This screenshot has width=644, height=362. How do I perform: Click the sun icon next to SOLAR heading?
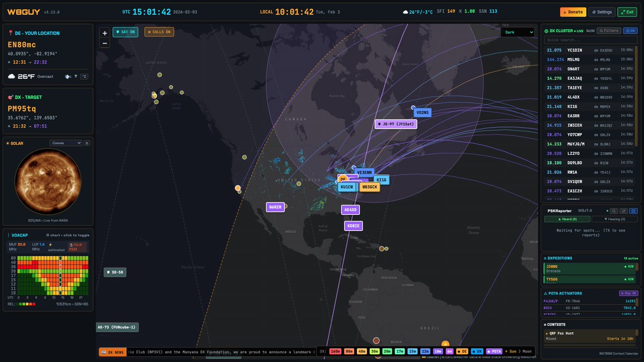8,143
